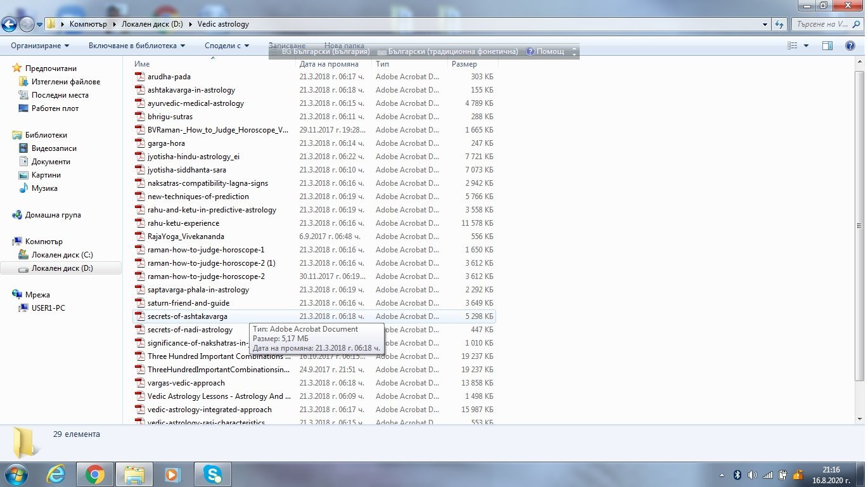
Task: Expand the view options dropdown arrow
Action: tap(806, 46)
